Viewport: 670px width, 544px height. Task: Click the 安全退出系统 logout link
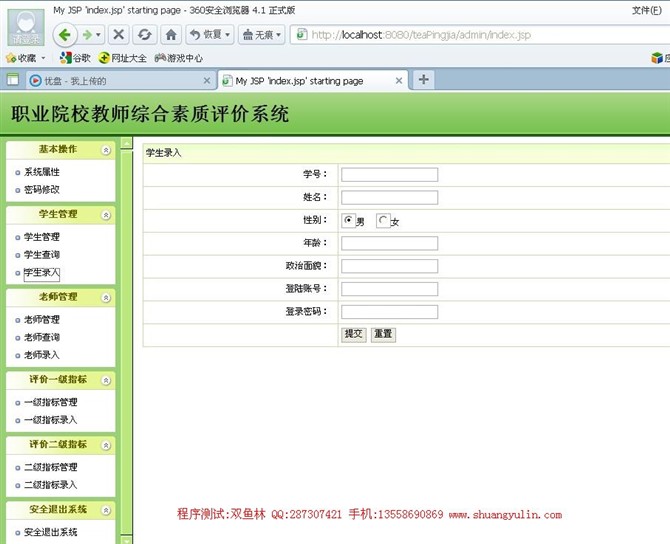(51, 532)
